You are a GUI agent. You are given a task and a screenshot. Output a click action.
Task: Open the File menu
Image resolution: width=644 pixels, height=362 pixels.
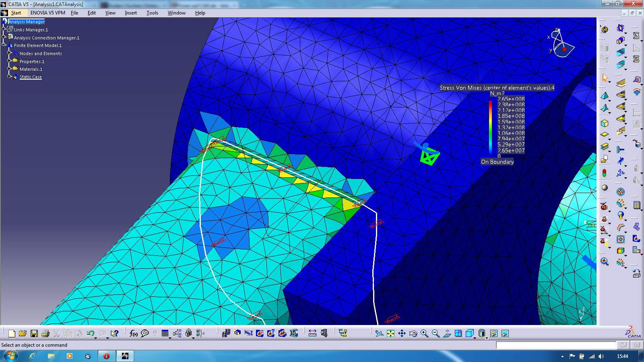pyautogui.click(x=74, y=13)
